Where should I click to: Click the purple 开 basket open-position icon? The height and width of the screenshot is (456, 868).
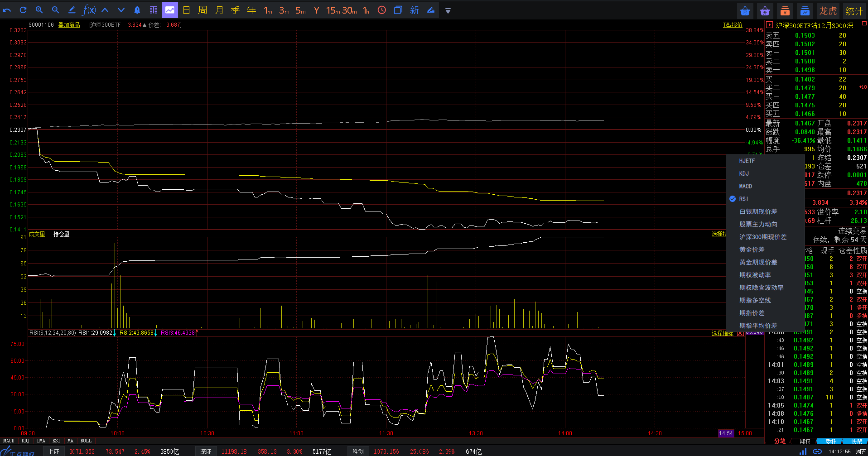coord(765,11)
